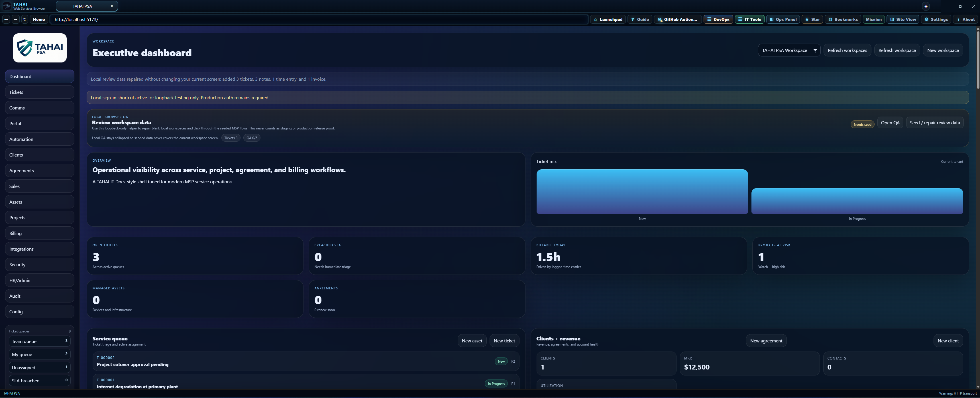980x398 pixels.
Task: Go forward with the forward arrow
Action: (x=16, y=19)
